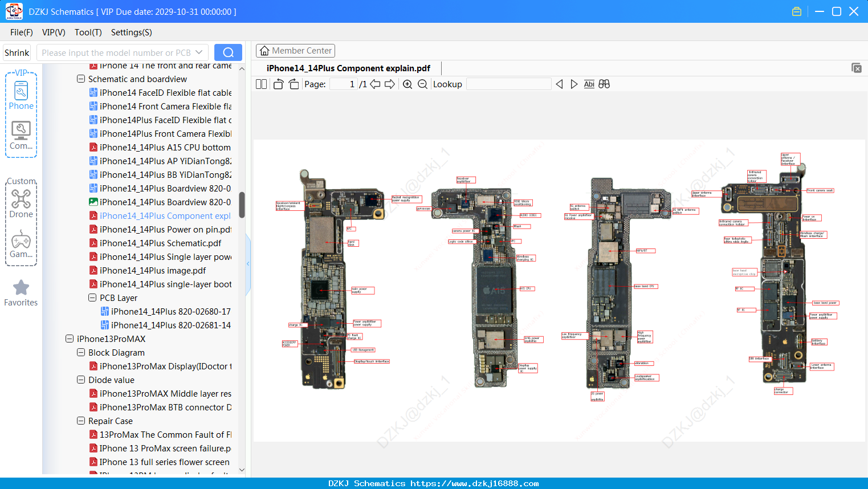Open the model number dropdown arrow
Screen dimensions: 868x489
coord(199,52)
